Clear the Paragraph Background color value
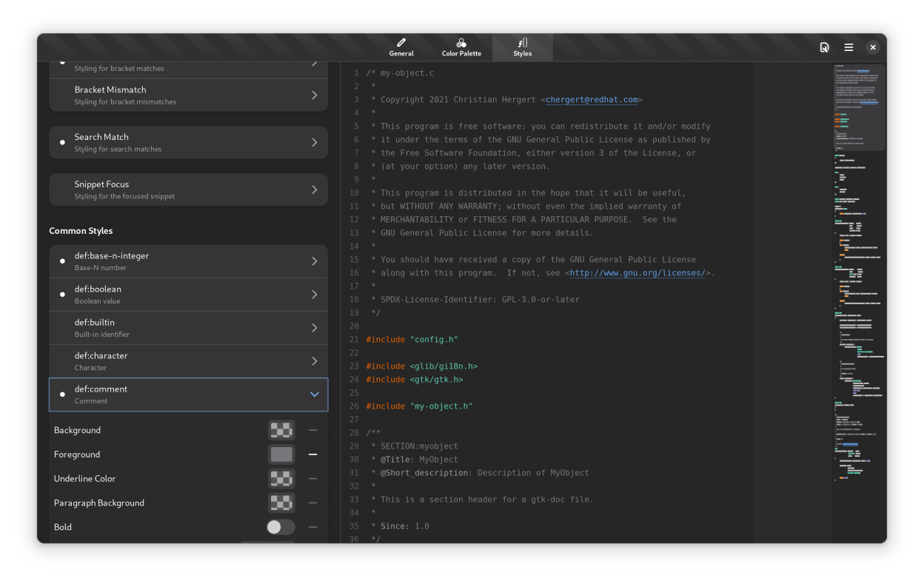This screenshot has width=924, height=584. click(313, 503)
